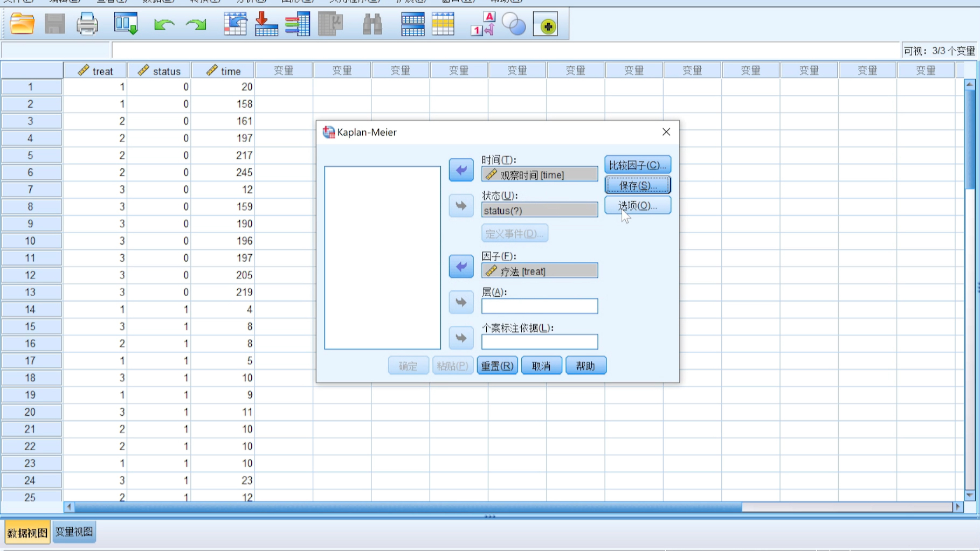Click the Go to variable icon
Screen dimensions: 980x551
(x=266, y=24)
